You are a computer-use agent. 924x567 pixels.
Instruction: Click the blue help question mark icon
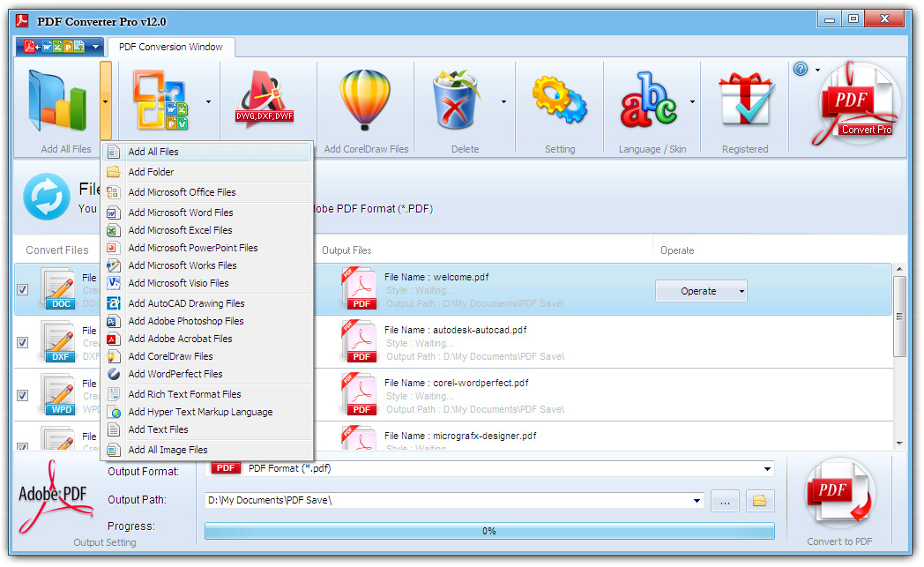801,70
